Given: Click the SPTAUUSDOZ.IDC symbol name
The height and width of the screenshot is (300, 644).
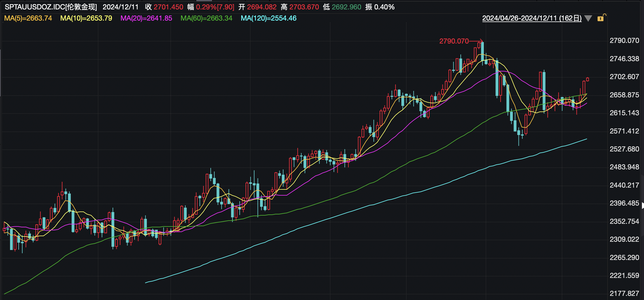Looking at the screenshot, I should (x=51, y=7).
